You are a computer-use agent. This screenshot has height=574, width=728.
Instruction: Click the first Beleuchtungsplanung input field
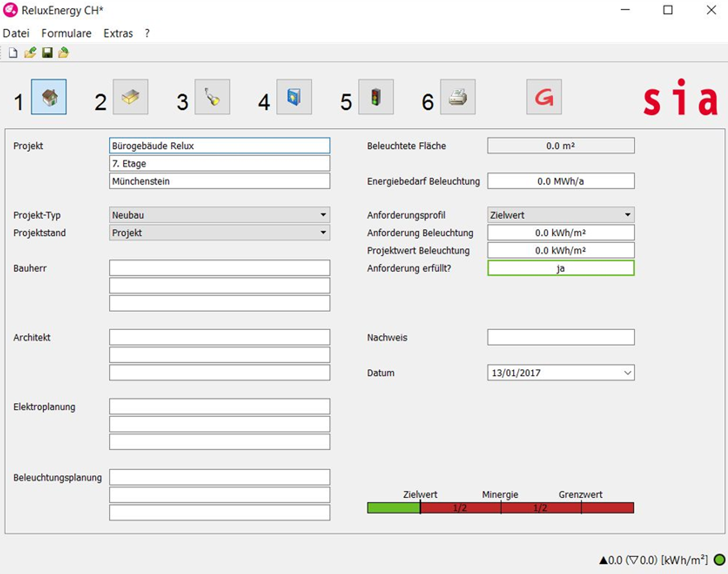click(219, 477)
